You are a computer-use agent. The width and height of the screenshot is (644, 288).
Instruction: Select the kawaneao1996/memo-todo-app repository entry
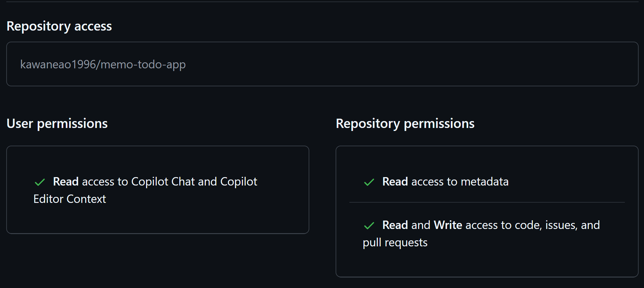pos(103,64)
